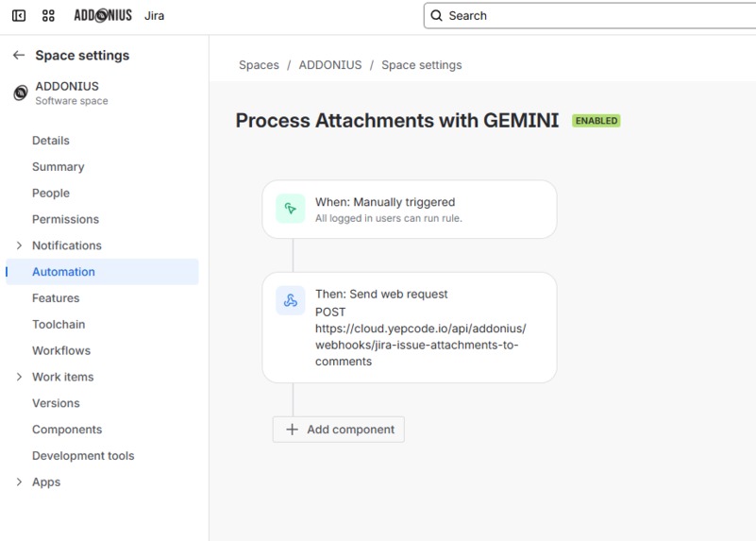Click the yepcode webhook URL text
Image resolution: width=756 pixels, height=541 pixels.
click(420, 345)
